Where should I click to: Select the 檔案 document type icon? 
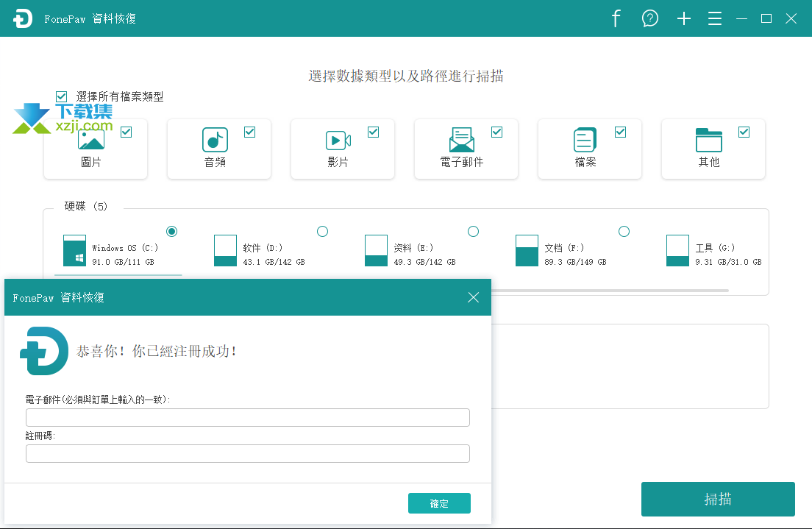pos(585,139)
